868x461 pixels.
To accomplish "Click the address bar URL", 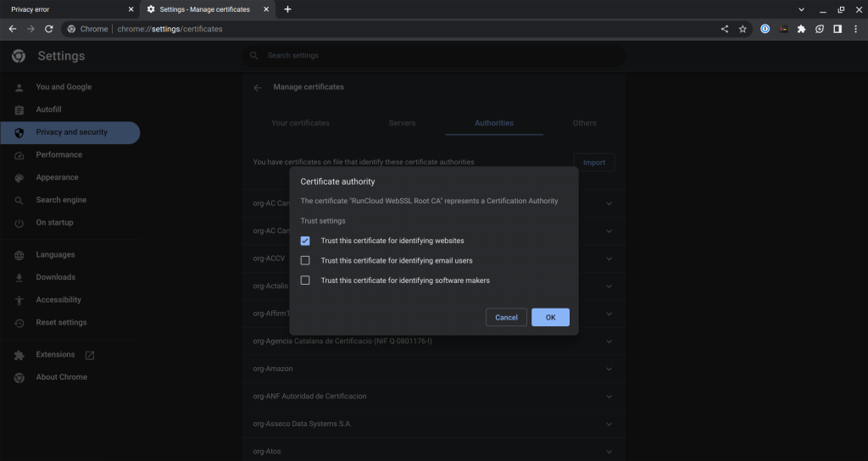I will click(170, 29).
